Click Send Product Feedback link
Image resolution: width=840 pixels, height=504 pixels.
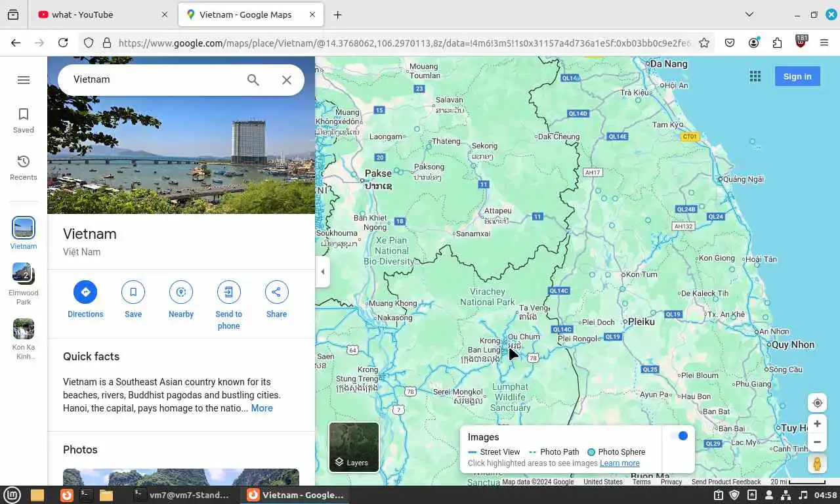(x=726, y=482)
